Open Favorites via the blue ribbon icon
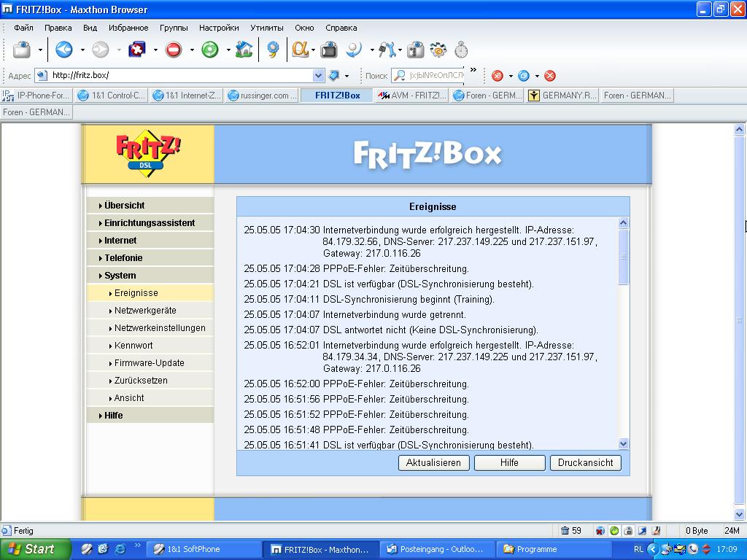 (273, 50)
